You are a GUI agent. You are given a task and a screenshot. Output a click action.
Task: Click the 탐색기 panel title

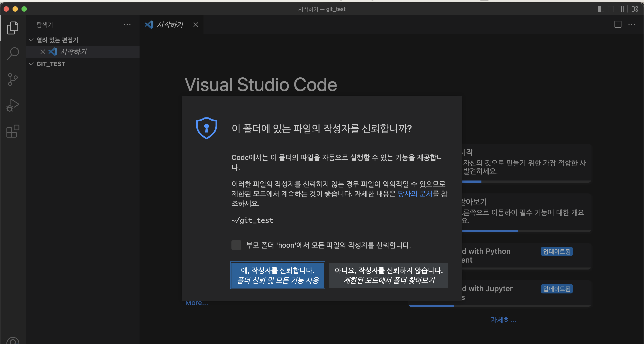pyautogui.click(x=45, y=25)
